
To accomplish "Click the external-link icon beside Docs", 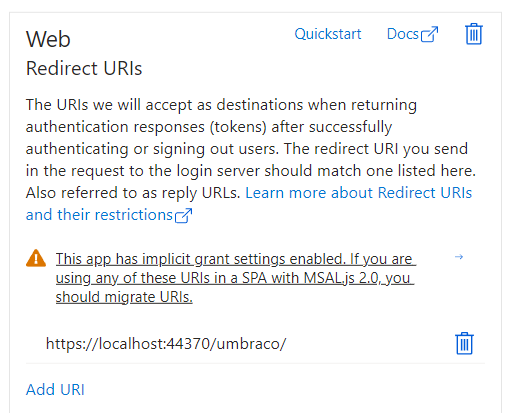I will (429, 34).
